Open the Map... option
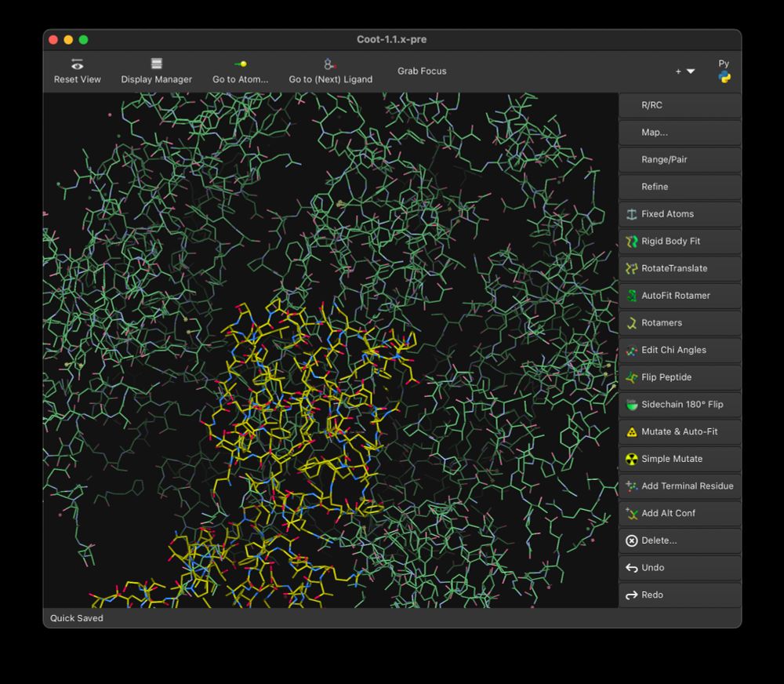 point(680,132)
